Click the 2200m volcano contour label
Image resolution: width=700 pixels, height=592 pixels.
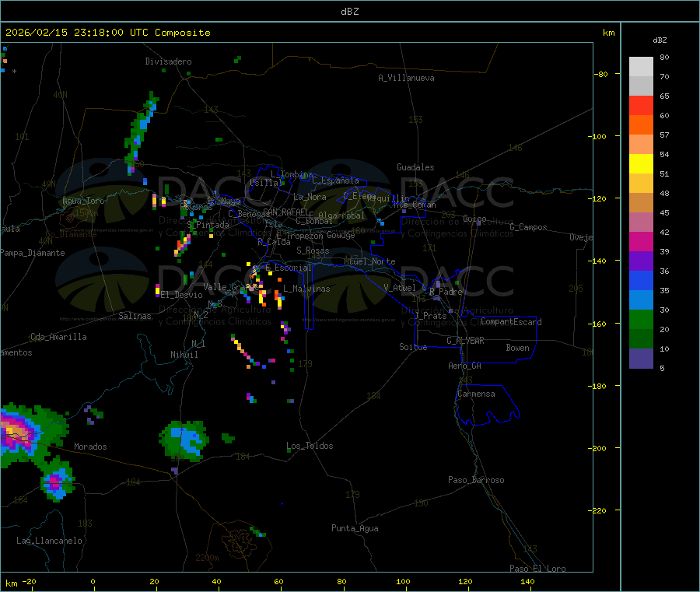point(207,558)
